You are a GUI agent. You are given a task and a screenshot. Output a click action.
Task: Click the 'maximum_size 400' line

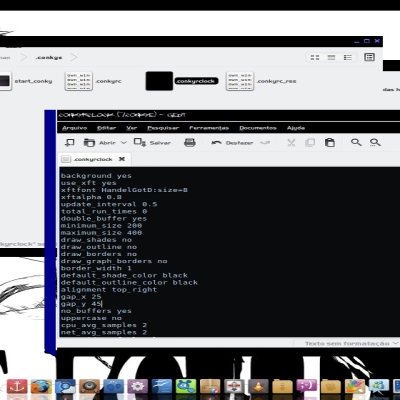pyautogui.click(x=101, y=232)
